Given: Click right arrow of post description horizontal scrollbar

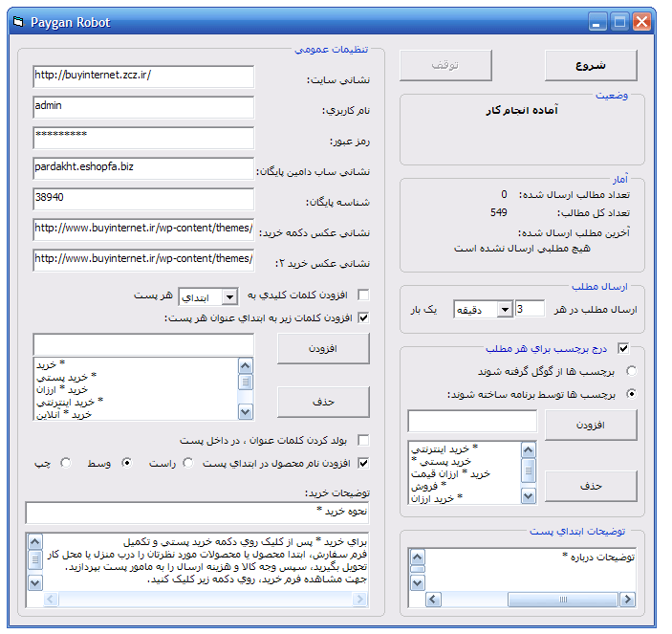Looking at the screenshot, I should tap(628, 600).
